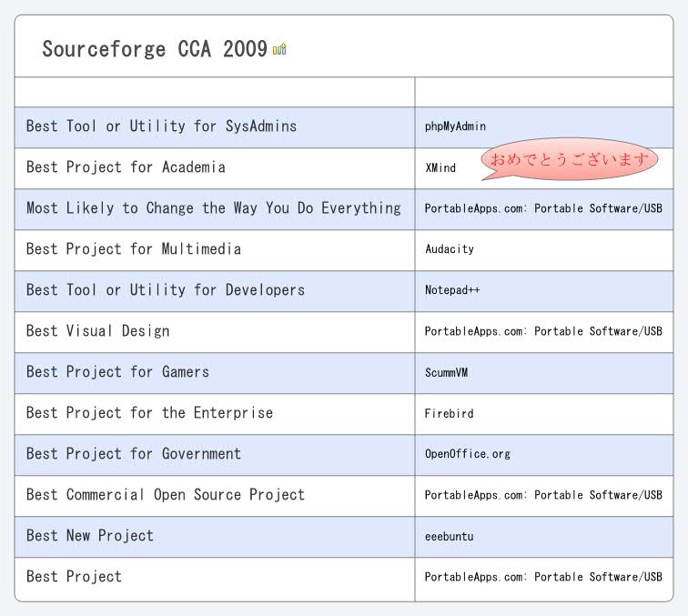
Task: Select the Firebird winner entry
Action: [449, 413]
